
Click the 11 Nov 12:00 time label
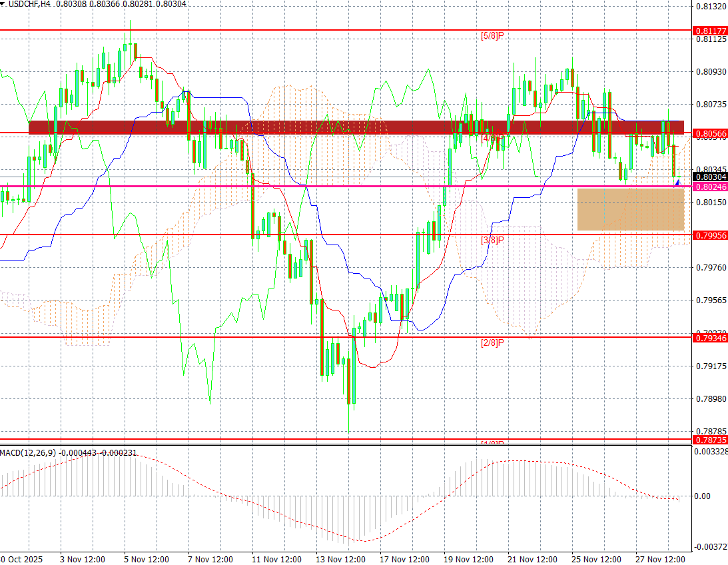(x=276, y=560)
